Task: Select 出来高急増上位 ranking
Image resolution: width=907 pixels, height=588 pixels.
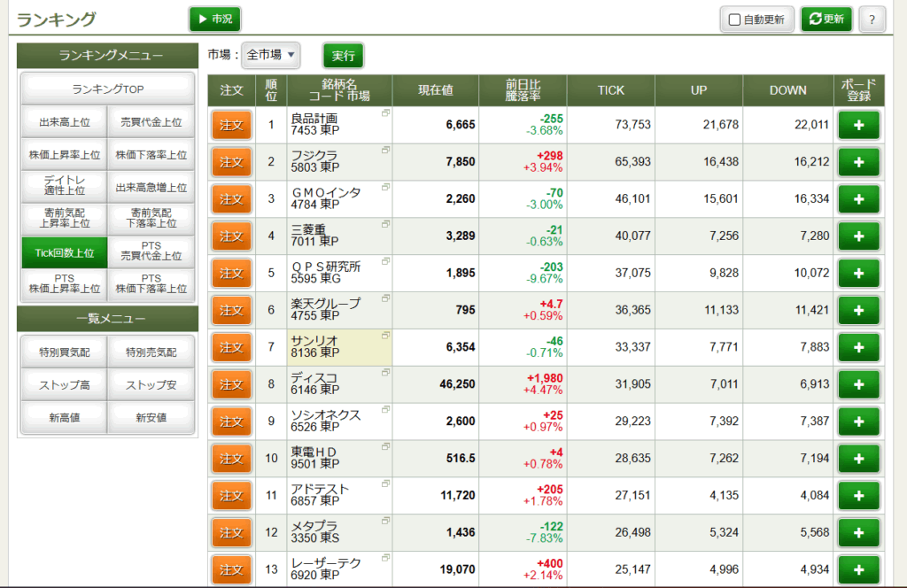Action: [x=151, y=188]
